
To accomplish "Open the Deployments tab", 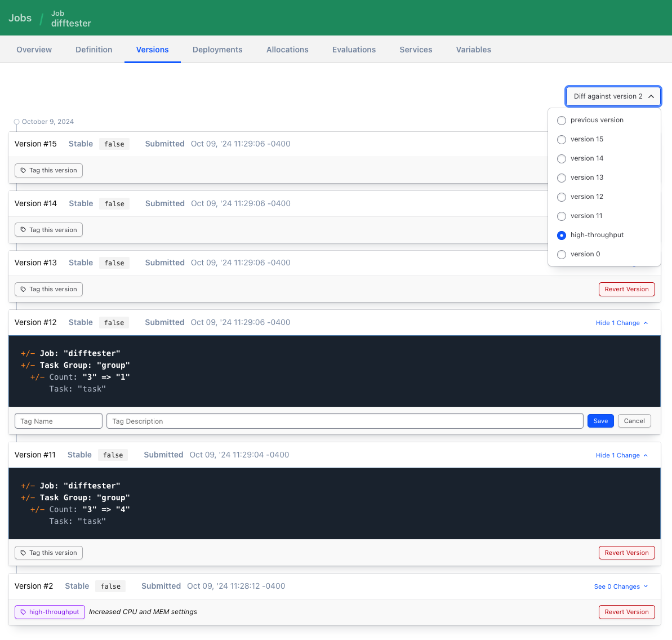I will 217,50.
